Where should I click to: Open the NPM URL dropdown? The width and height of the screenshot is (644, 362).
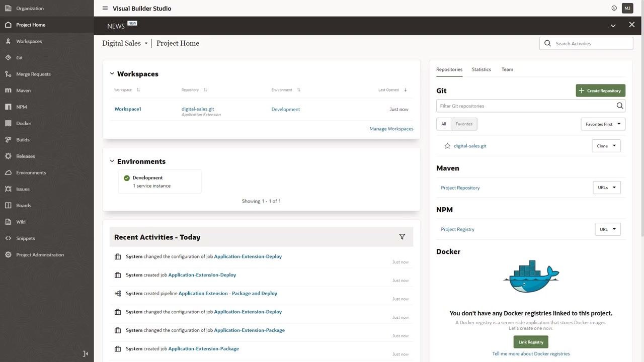point(608,229)
